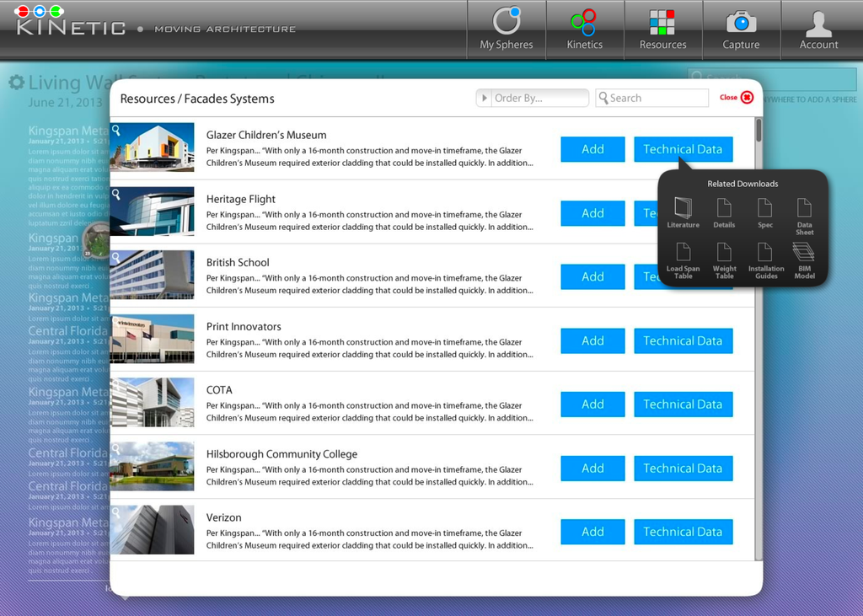Zoom magnifier on Glazer Children's Museum thumbnail
The image size is (863, 616).
(x=116, y=130)
